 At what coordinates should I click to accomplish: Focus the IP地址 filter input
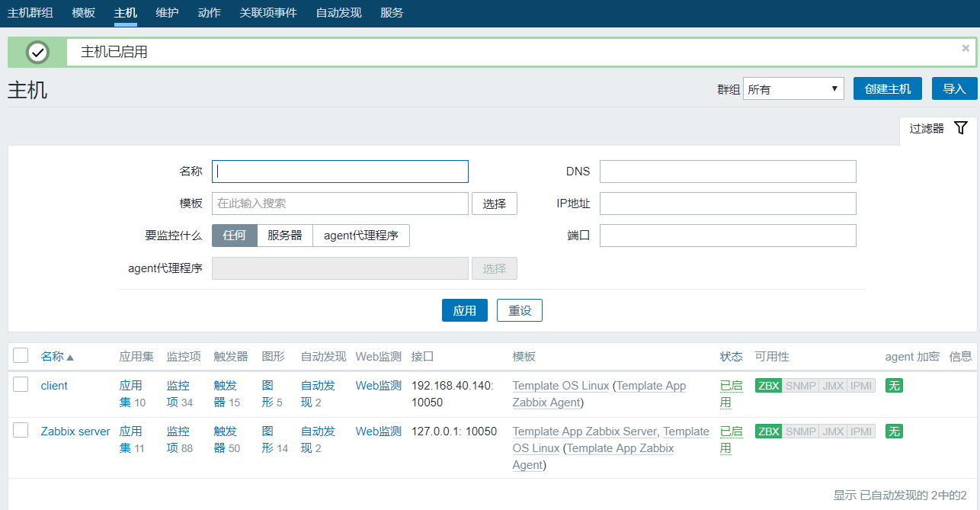728,204
